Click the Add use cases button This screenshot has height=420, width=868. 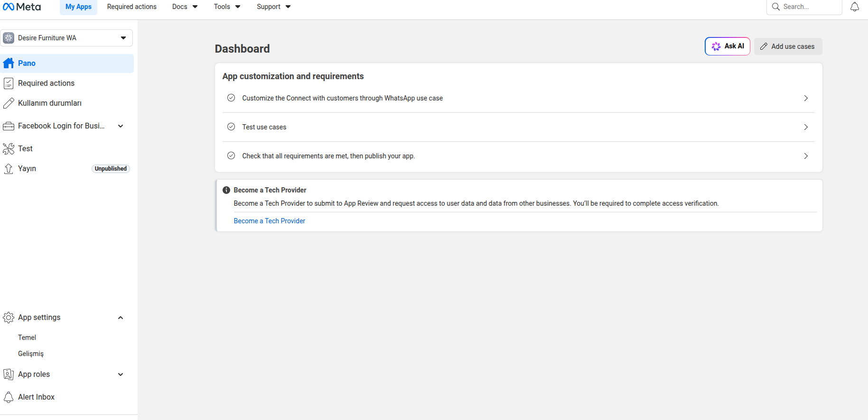click(788, 46)
